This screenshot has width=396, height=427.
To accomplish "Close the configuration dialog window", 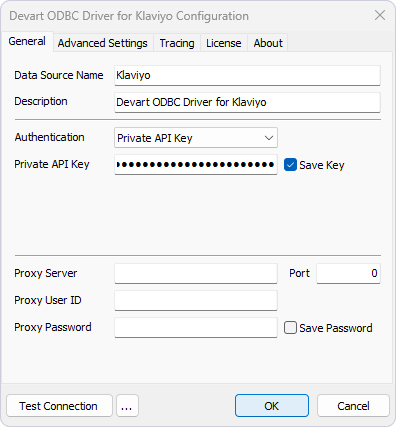I will pyautogui.click(x=380, y=15).
